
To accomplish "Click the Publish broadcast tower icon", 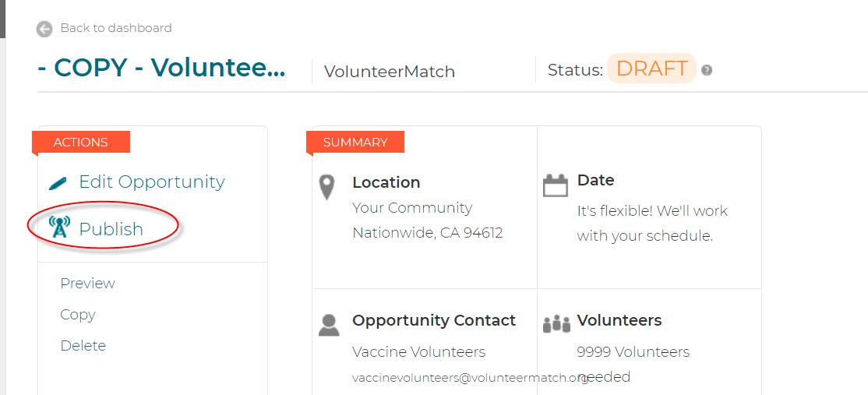I will point(59,227).
